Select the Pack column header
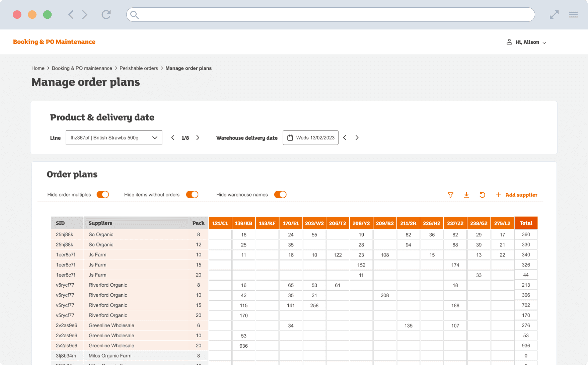 tap(199, 223)
